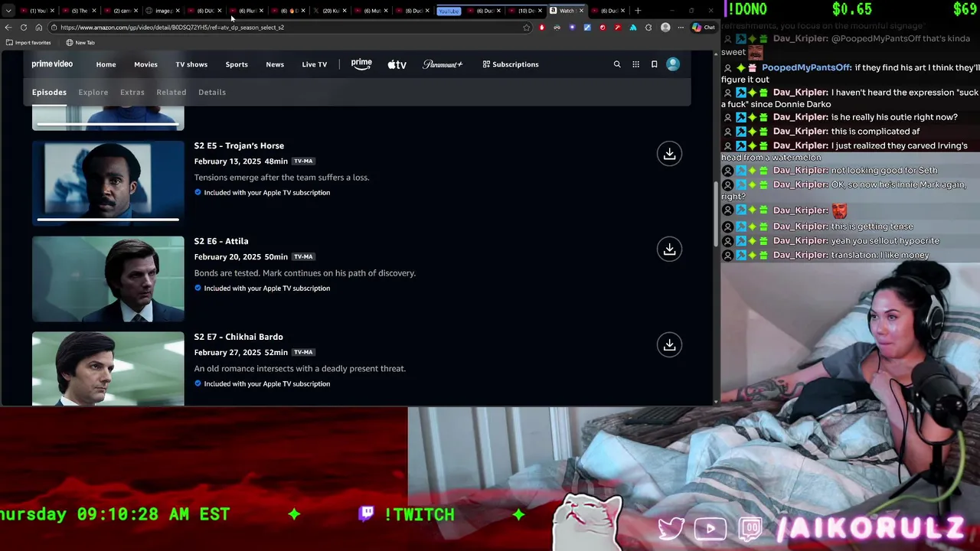Open the Prime Video profile avatar
The image size is (980, 551).
tap(673, 64)
